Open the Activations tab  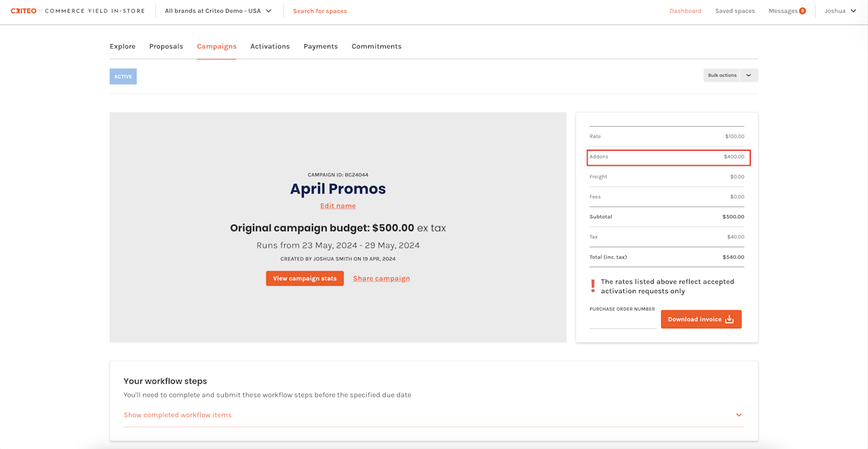point(270,46)
